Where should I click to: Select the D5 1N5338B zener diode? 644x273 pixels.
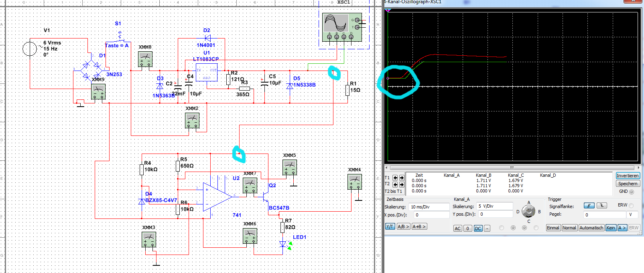290,85
